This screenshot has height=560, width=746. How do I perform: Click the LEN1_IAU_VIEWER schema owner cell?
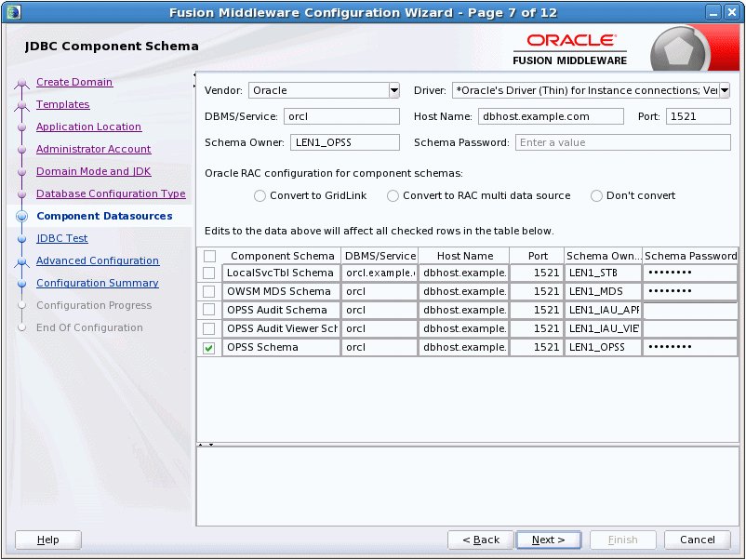(x=604, y=328)
